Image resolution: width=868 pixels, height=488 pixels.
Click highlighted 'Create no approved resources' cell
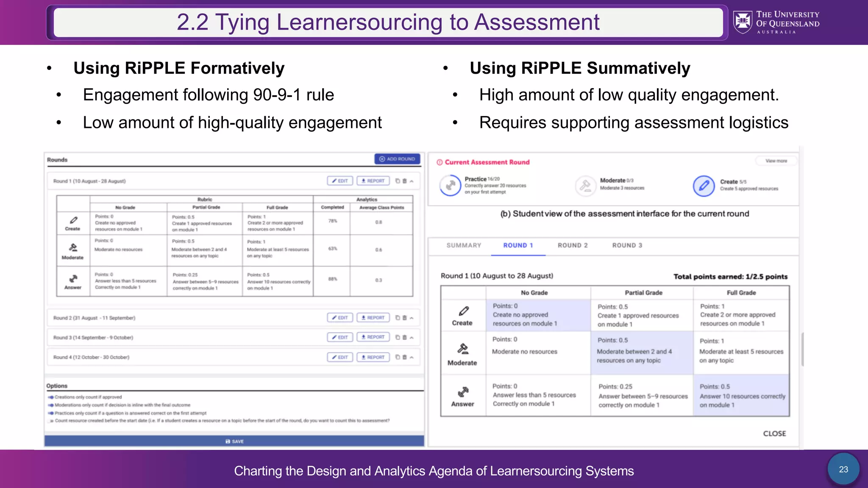click(x=538, y=315)
